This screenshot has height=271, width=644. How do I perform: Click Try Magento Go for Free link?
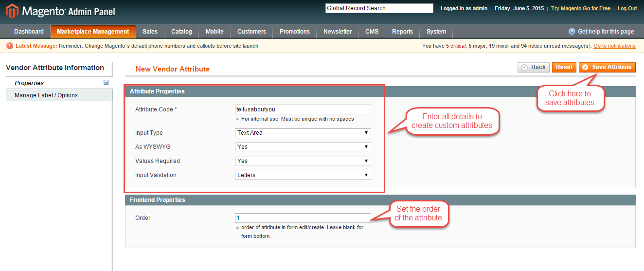tap(581, 8)
